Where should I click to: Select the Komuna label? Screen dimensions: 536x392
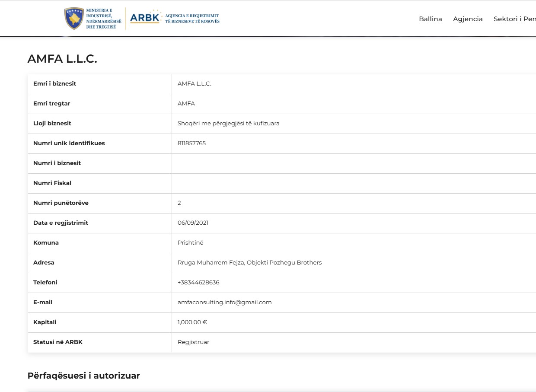click(46, 242)
